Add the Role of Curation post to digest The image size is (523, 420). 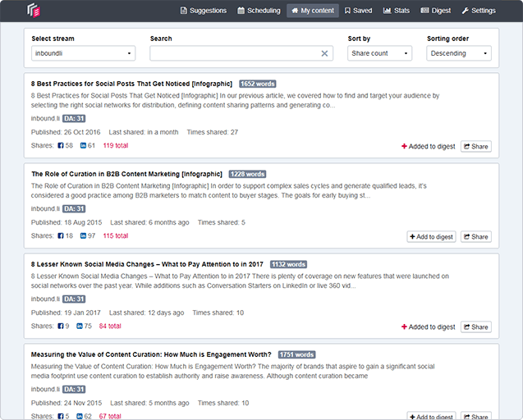tap(431, 237)
